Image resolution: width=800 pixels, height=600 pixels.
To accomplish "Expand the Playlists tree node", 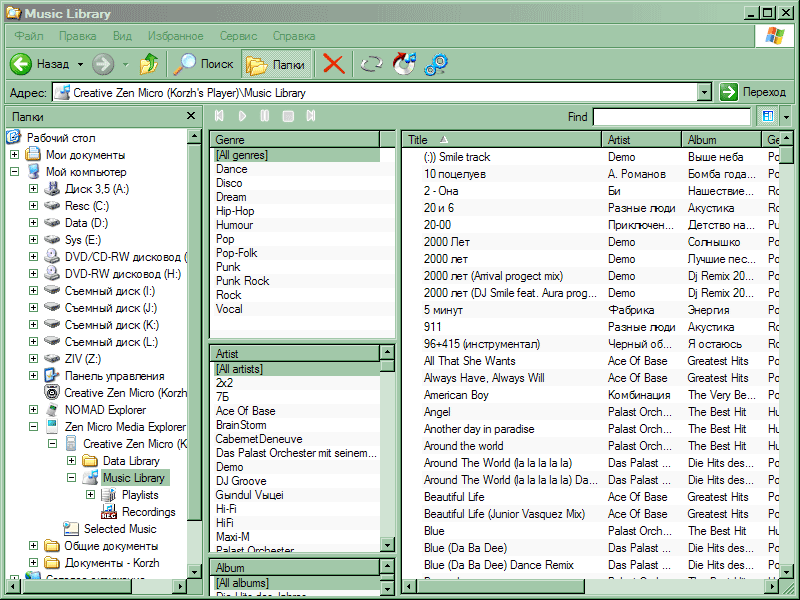I will click(91, 495).
